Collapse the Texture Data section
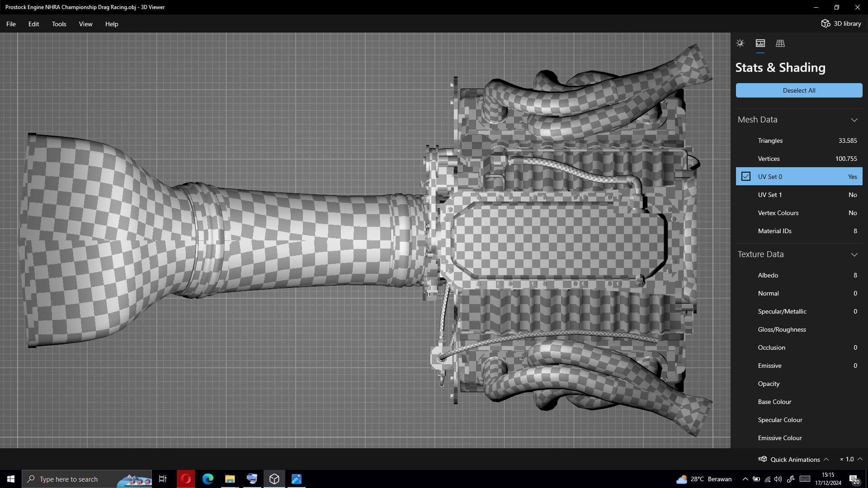 coord(854,254)
